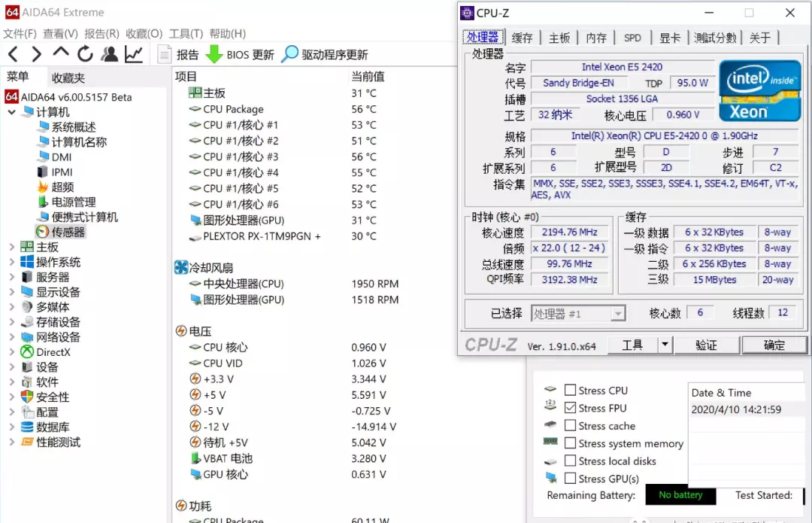
Task: Open the 查看(V) menu
Action: pos(61,34)
